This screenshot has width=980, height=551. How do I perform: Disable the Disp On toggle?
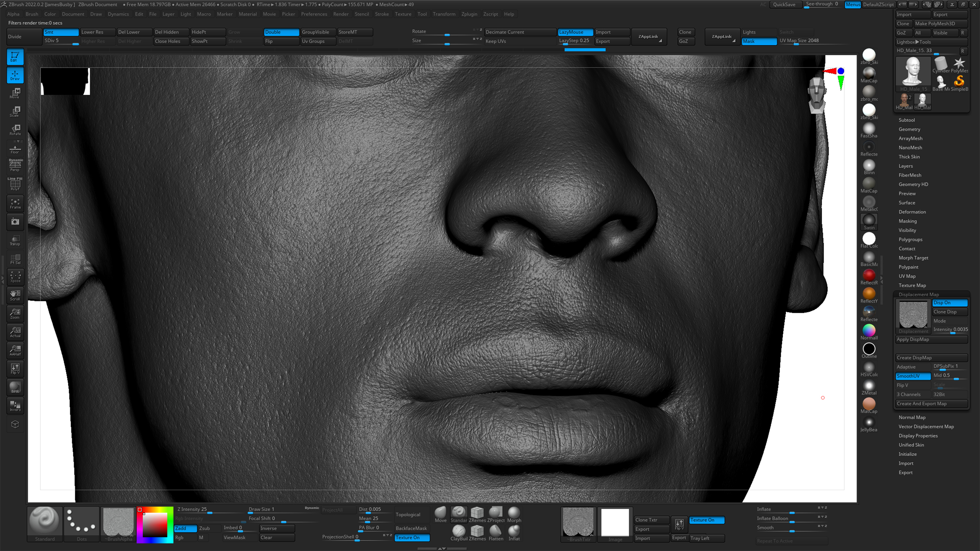coord(950,303)
